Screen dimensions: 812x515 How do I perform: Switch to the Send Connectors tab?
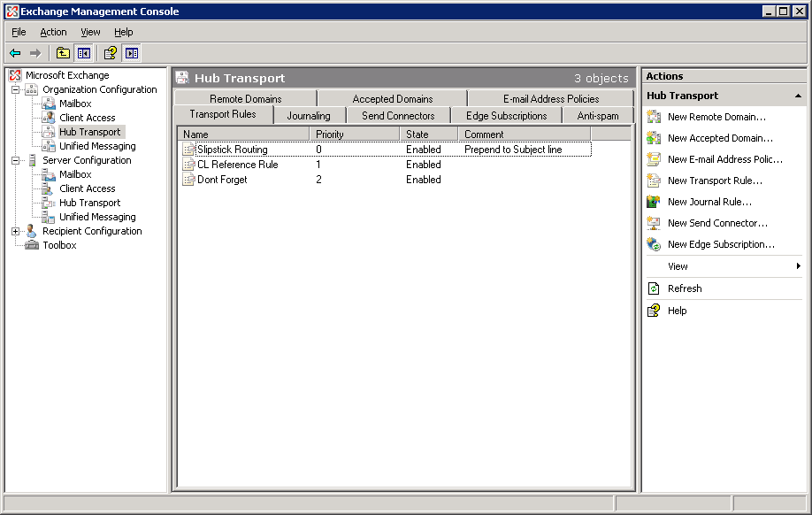398,116
